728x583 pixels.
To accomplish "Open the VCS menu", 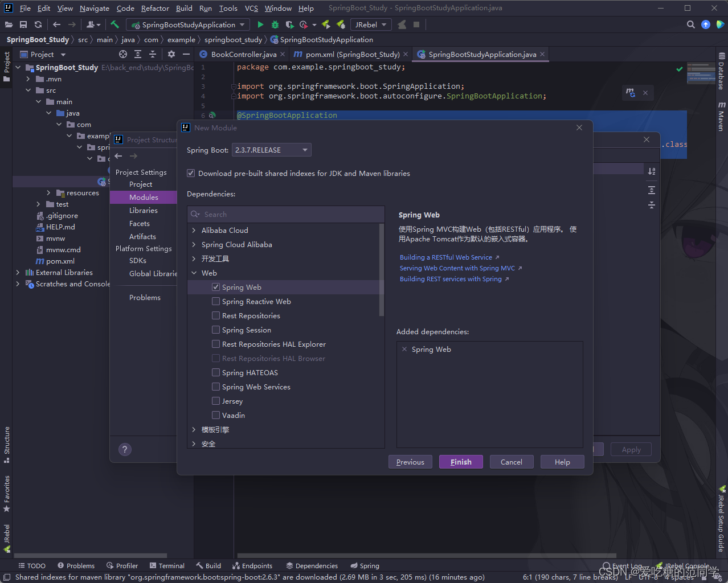I will (x=251, y=8).
